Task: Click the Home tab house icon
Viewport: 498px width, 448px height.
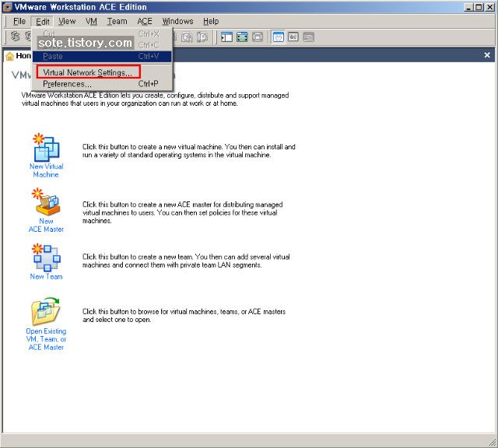Action: pyautogui.click(x=10, y=56)
